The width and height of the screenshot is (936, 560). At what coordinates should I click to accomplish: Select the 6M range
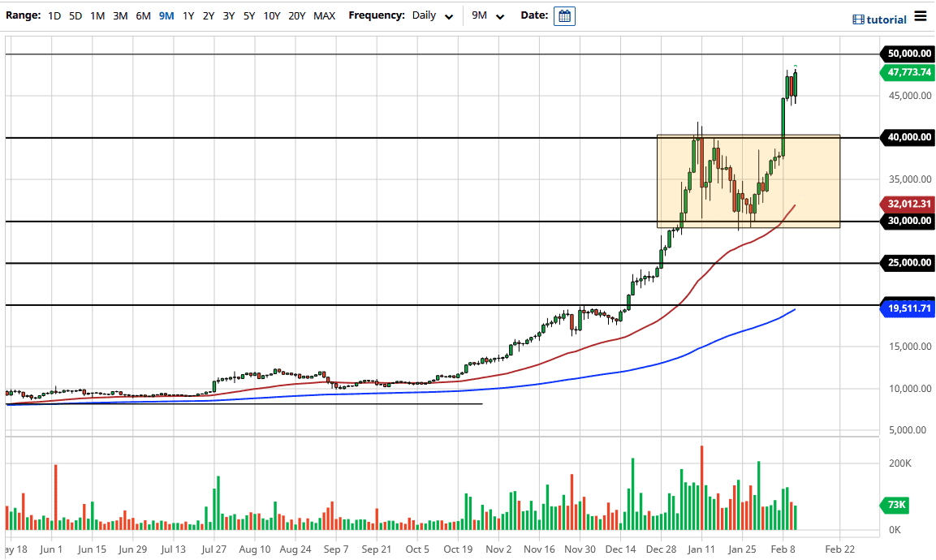[143, 15]
